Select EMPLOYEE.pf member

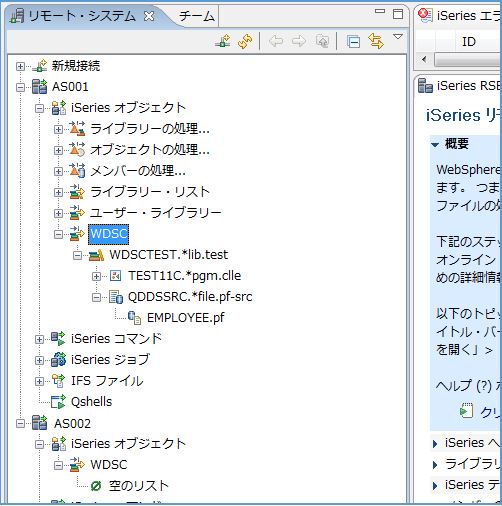click(186, 318)
